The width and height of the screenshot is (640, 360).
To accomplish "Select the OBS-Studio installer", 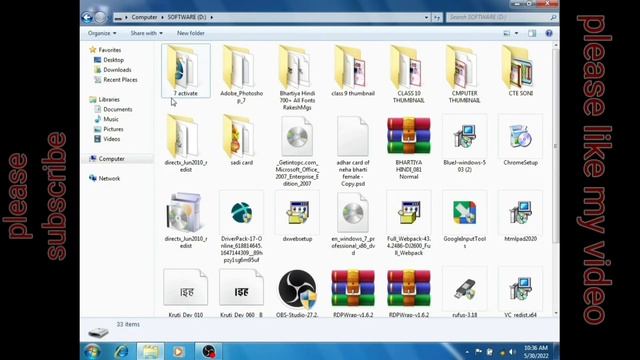I will [x=297, y=293].
